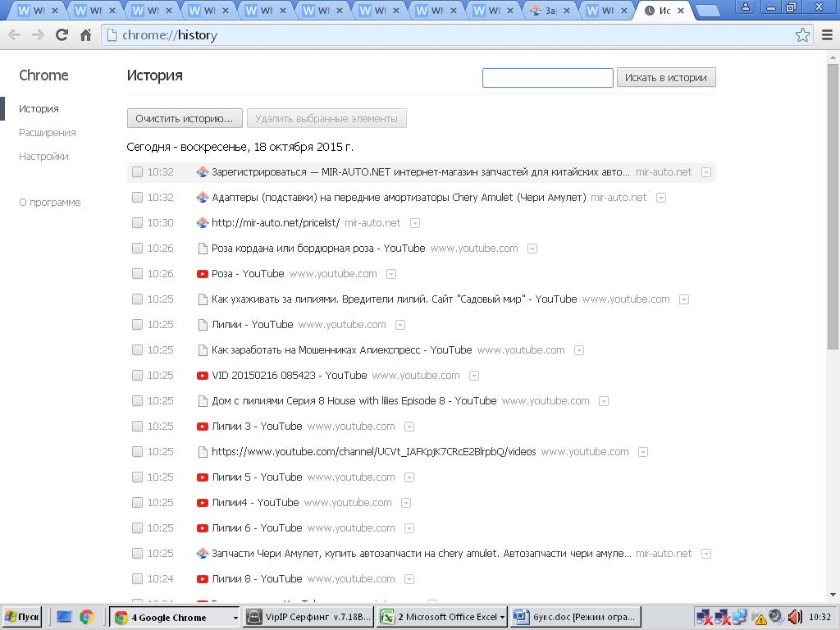Open the Chrome user profile icon
This screenshot has height=630, width=840.
745,7
